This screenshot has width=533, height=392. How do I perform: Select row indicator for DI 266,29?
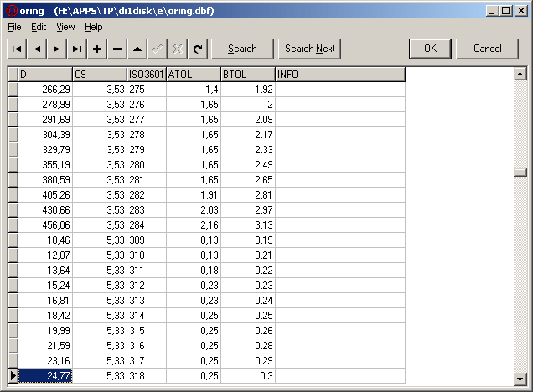[12, 89]
